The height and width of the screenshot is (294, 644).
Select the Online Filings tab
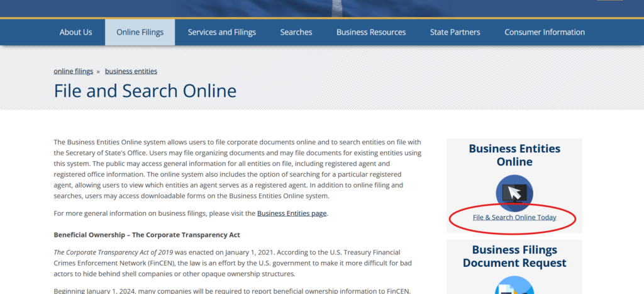[140, 32]
